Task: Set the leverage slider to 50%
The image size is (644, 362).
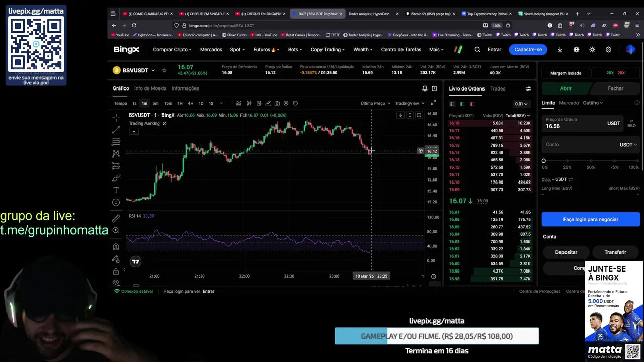Action: 591,161
